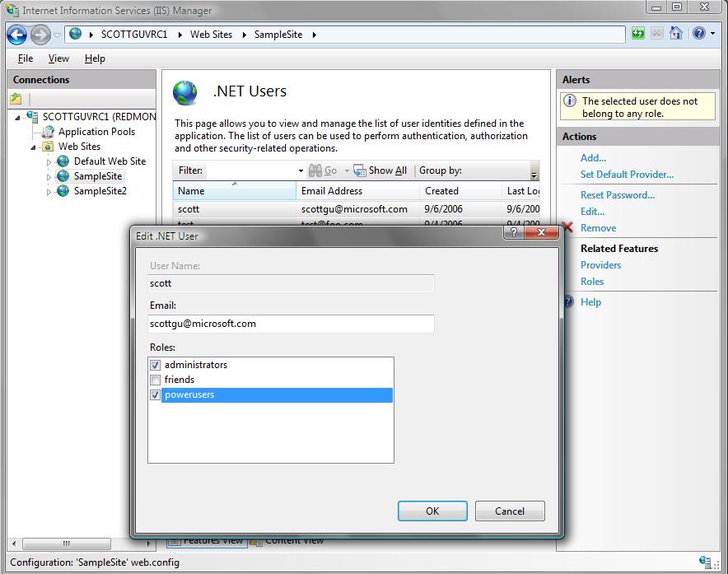Select Application Pools in the tree

(96, 132)
